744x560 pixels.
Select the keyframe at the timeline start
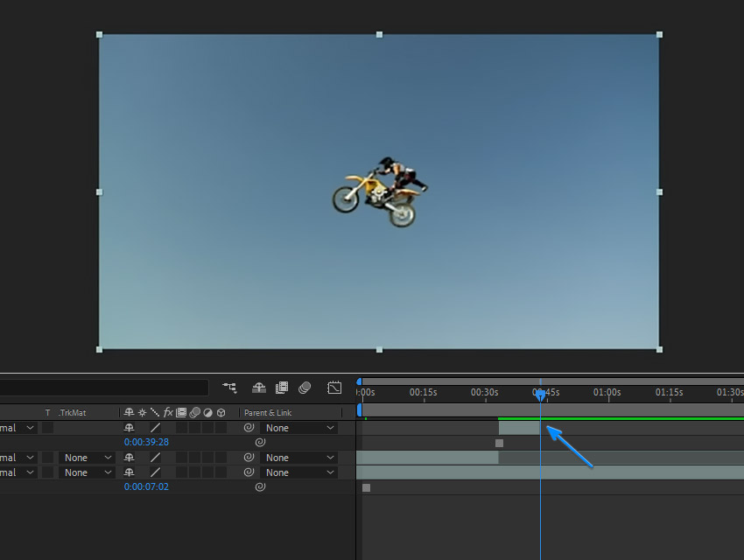(x=366, y=487)
